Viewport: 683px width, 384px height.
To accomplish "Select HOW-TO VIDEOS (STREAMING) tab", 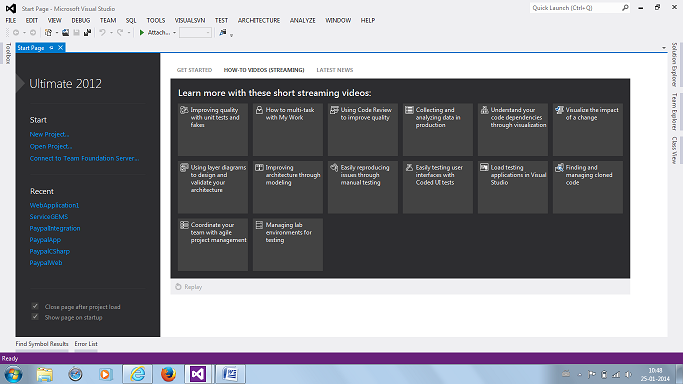I will (x=264, y=70).
